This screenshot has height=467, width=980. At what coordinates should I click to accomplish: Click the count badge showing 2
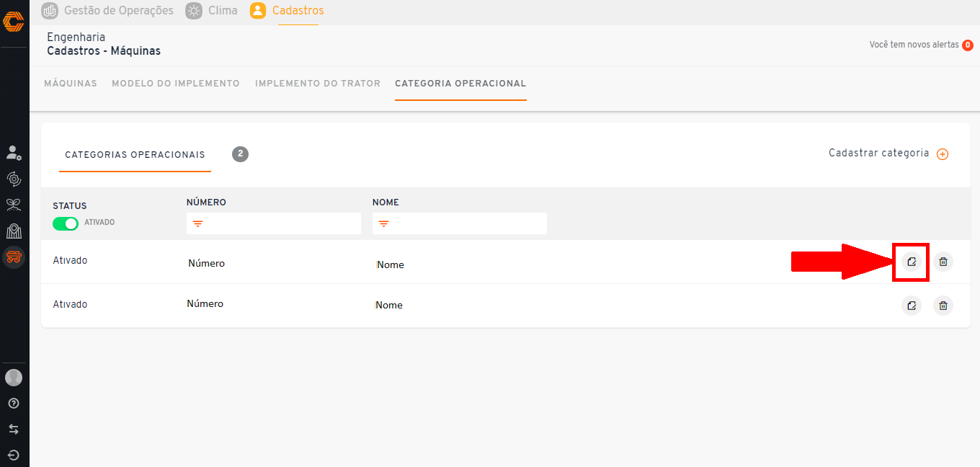240,154
